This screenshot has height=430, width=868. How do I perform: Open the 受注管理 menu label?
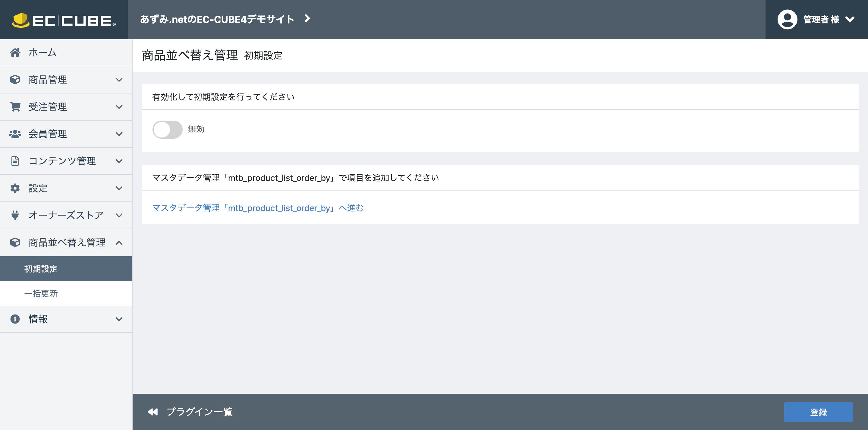[48, 107]
